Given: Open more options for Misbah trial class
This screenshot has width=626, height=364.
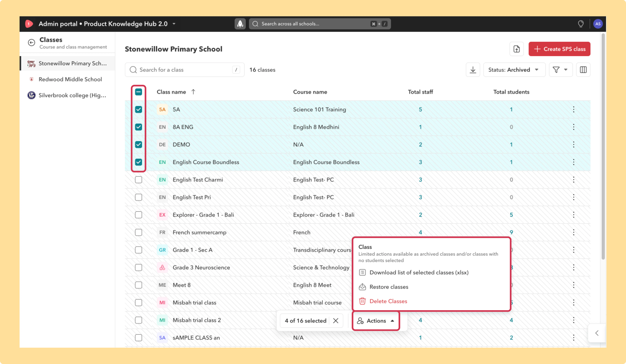Looking at the screenshot, I should [574, 303].
